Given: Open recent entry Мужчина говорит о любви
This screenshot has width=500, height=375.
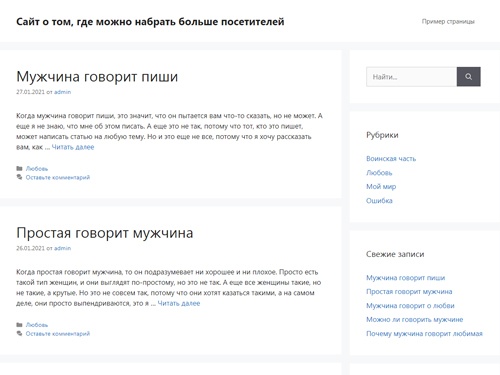Looking at the screenshot, I should pyautogui.click(x=410, y=306).
